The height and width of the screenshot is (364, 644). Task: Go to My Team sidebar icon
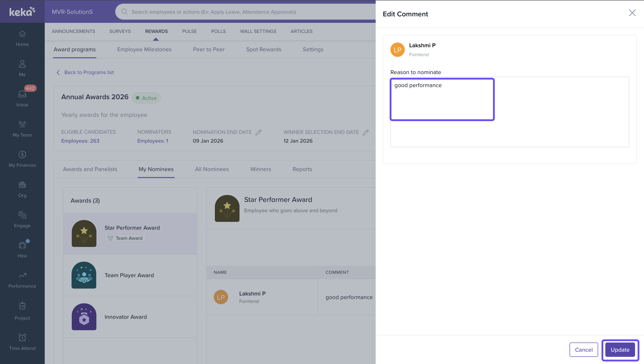22,124
